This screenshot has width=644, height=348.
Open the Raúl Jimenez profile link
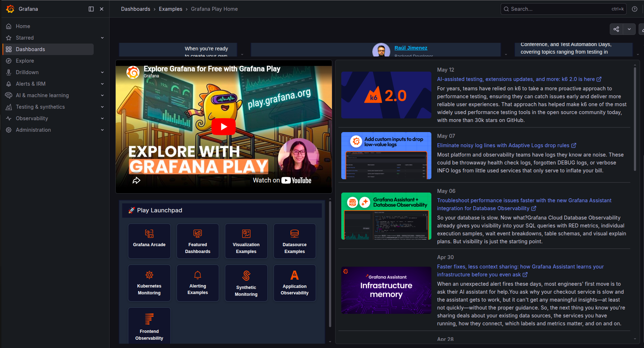click(411, 48)
